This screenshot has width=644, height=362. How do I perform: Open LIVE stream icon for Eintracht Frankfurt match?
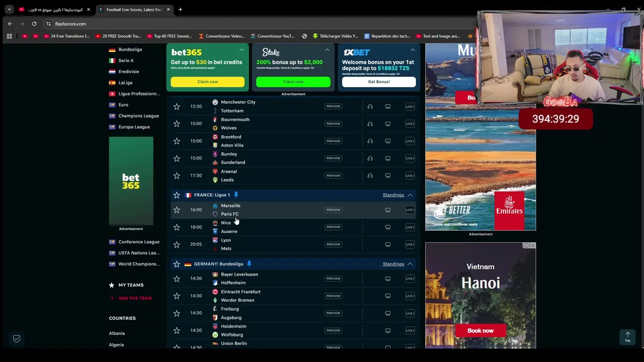pyautogui.click(x=410, y=296)
